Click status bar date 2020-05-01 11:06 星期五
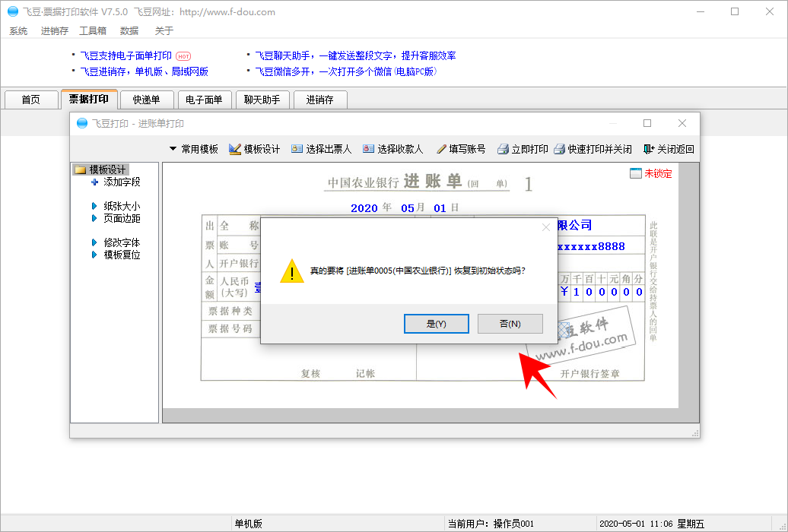 652,524
